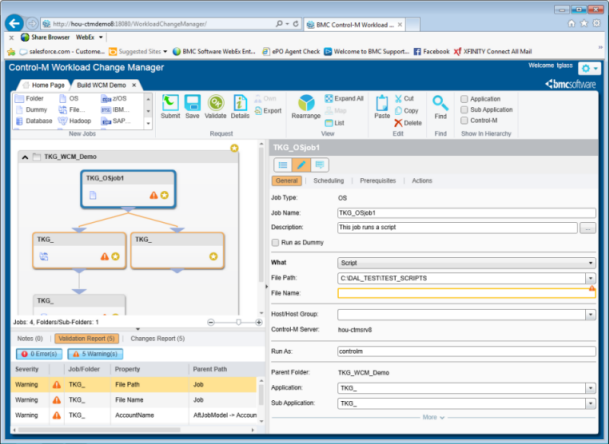Screen dimensions: 609x444
Task: Open the Changes Report (5) tab
Action: (158, 339)
